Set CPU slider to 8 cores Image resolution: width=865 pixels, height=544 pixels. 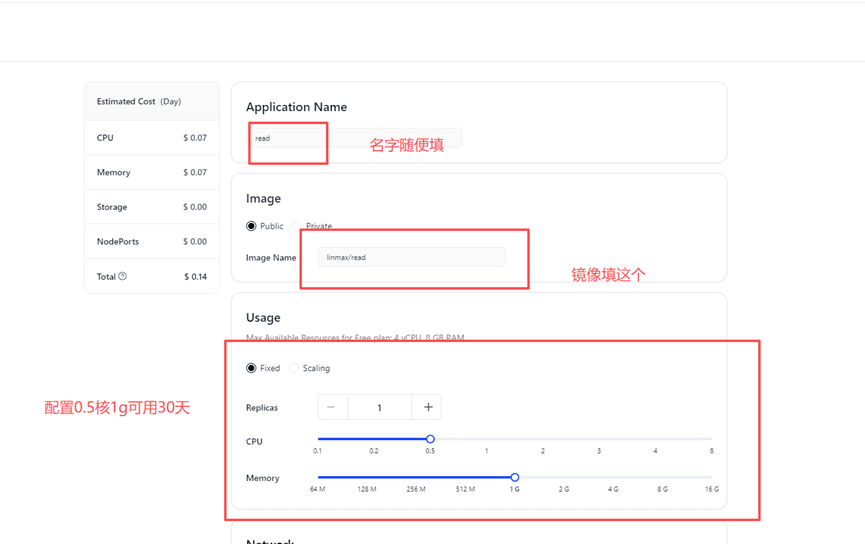tap(711, 439)
